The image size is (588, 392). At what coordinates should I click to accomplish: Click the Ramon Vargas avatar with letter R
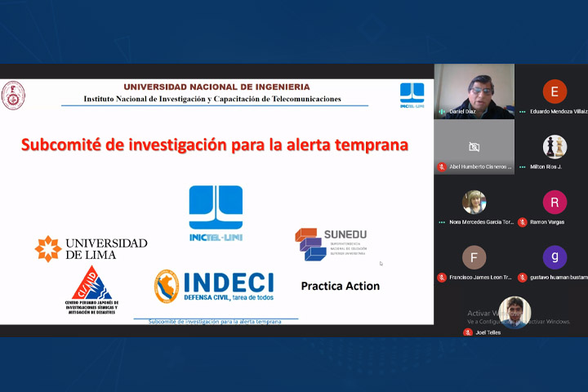pos(555,202)
